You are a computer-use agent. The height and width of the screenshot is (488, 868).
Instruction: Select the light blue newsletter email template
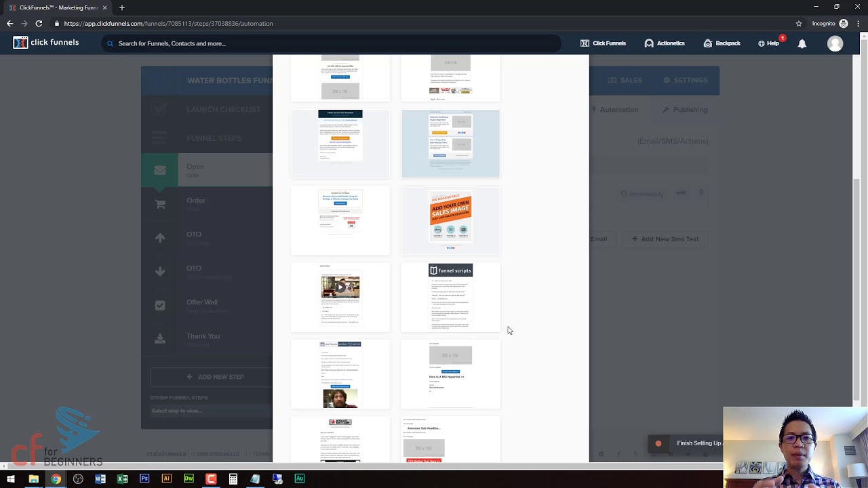450,143
